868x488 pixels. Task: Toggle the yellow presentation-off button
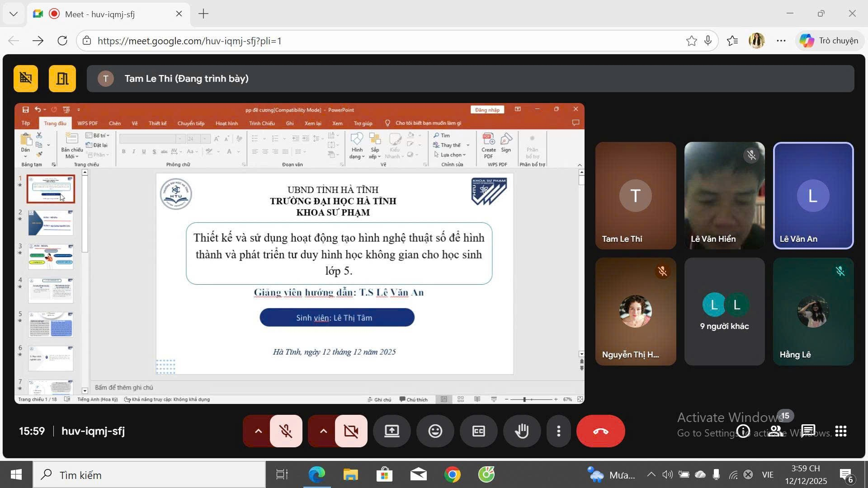click(x=26, y=79)
